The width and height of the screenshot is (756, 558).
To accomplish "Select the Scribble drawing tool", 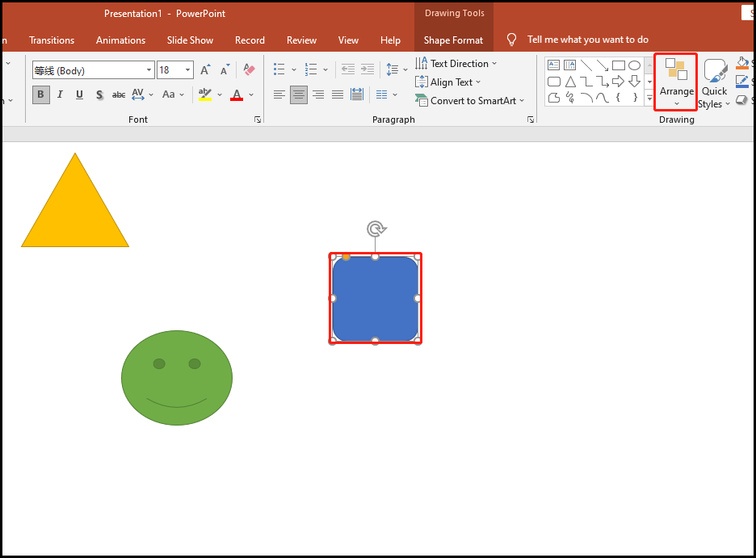I will (569, 97).
